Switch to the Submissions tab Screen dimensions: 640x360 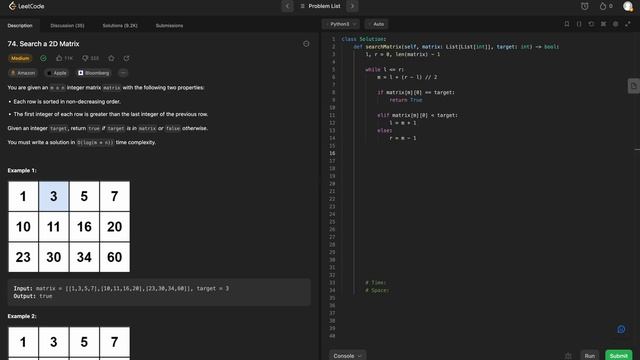coord(169,26)
